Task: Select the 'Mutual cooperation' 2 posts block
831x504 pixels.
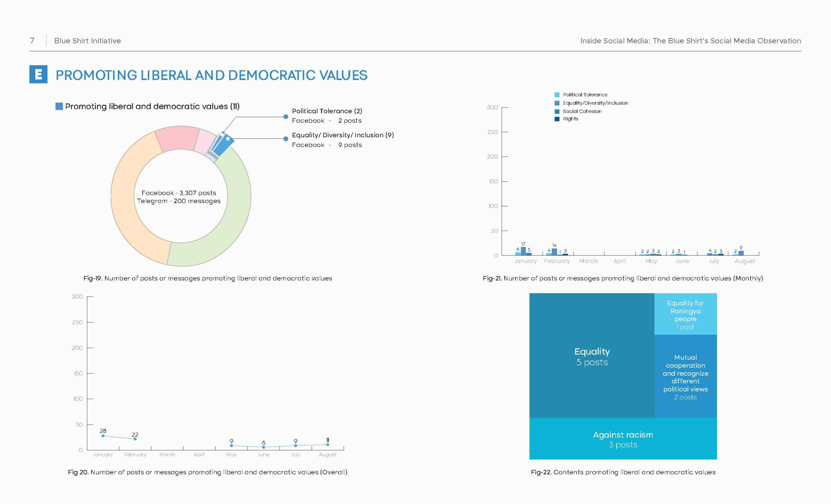Action: click(685, 376)
